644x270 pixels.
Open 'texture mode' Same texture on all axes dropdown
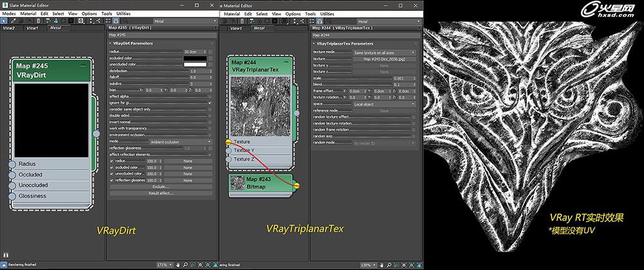coord(384,53)
